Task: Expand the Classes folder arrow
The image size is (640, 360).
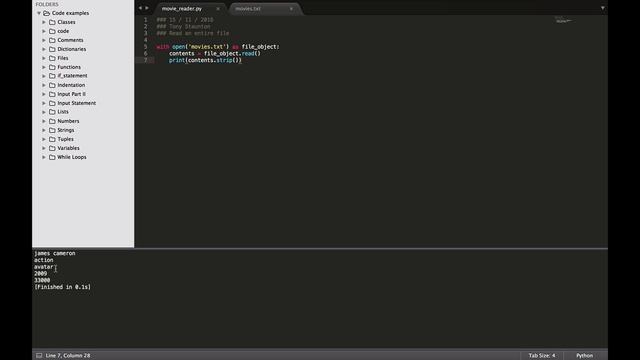Action: (x=44, y=22)
